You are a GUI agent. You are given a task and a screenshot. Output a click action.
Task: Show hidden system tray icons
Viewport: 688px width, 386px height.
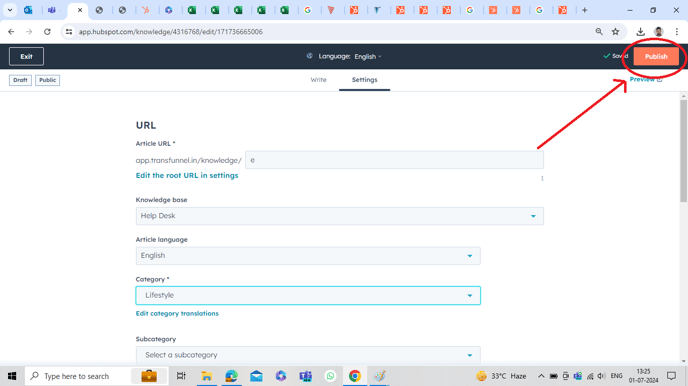tap(541, 376)
